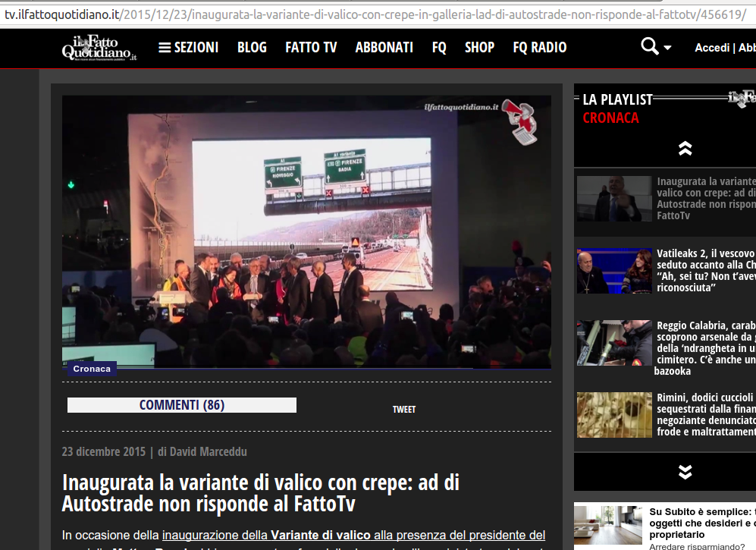Click the article date 23 dicembre 2015
This screenshot has height=550, width=756.
point(104,451)
